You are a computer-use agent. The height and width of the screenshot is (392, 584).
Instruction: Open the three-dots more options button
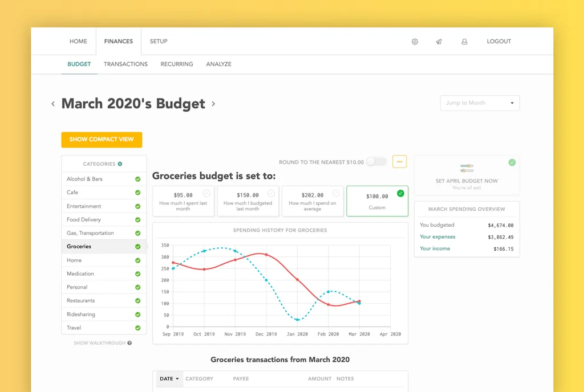[x=399, y=162]
